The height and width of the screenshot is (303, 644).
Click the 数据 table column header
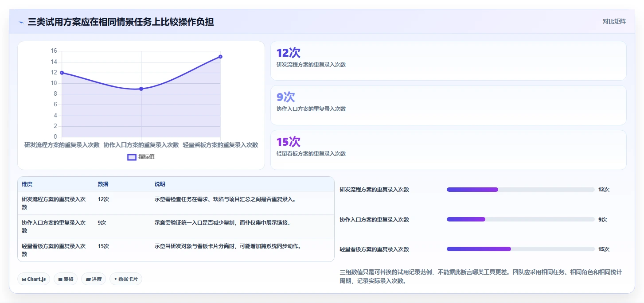(103, 184)
